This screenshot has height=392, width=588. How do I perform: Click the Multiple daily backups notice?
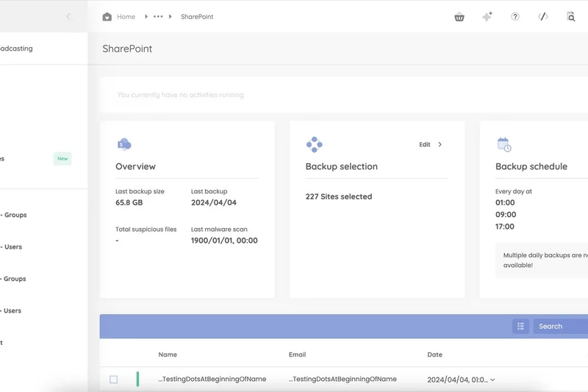[x=542, y=260]
